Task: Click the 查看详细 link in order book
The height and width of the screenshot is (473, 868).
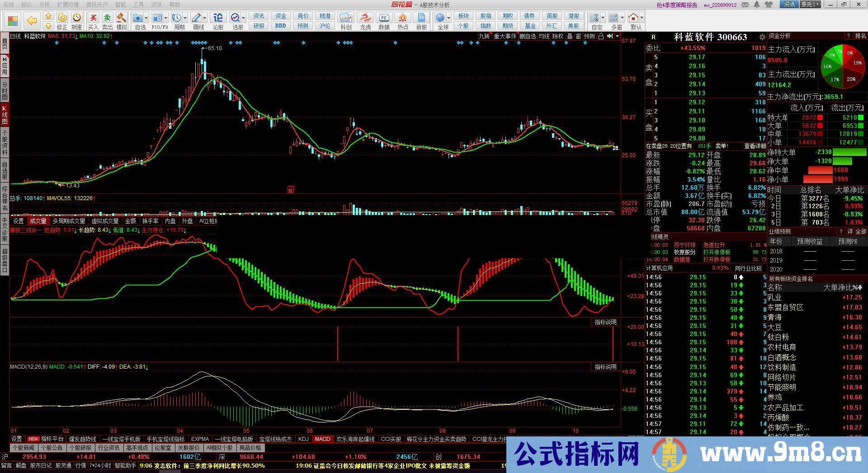Action: (x=755, y=146)
